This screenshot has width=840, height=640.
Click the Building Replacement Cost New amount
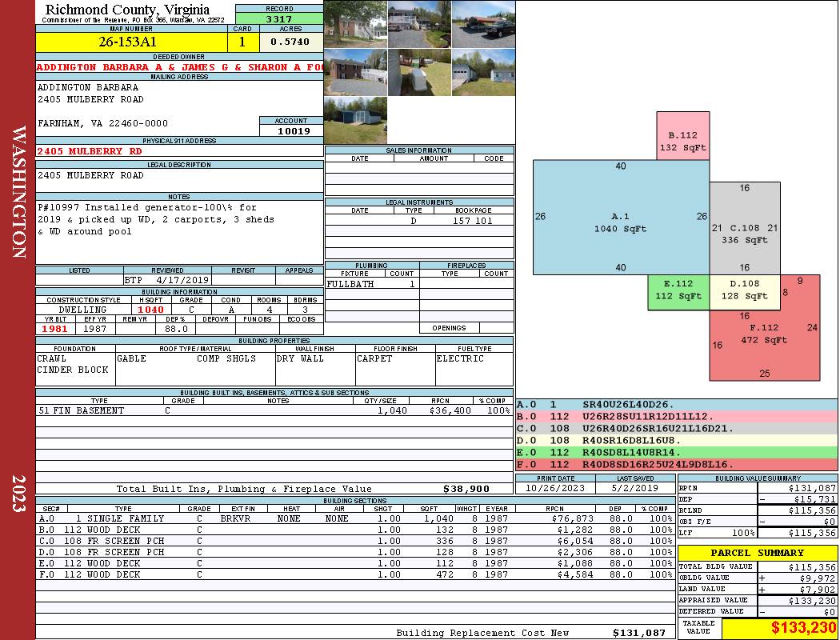(x=638, y=633)
